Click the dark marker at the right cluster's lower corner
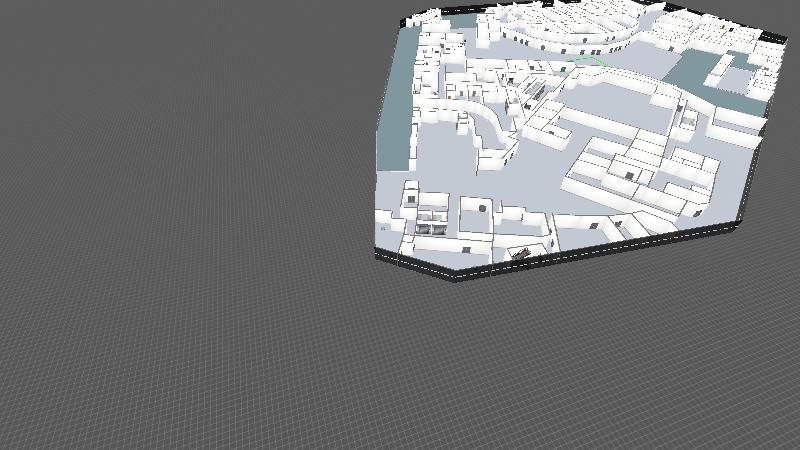The width and height of the screenshot is (800, 450). (698, 212)
